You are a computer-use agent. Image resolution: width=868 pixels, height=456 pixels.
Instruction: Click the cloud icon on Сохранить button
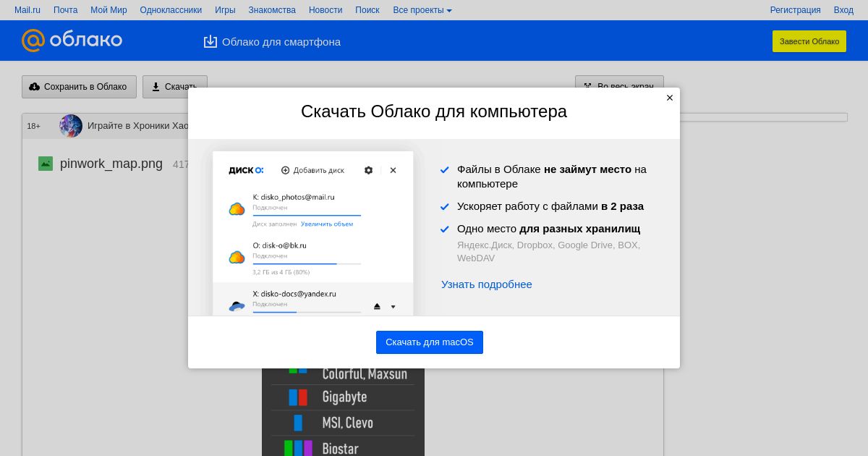(x=35, y=87)
